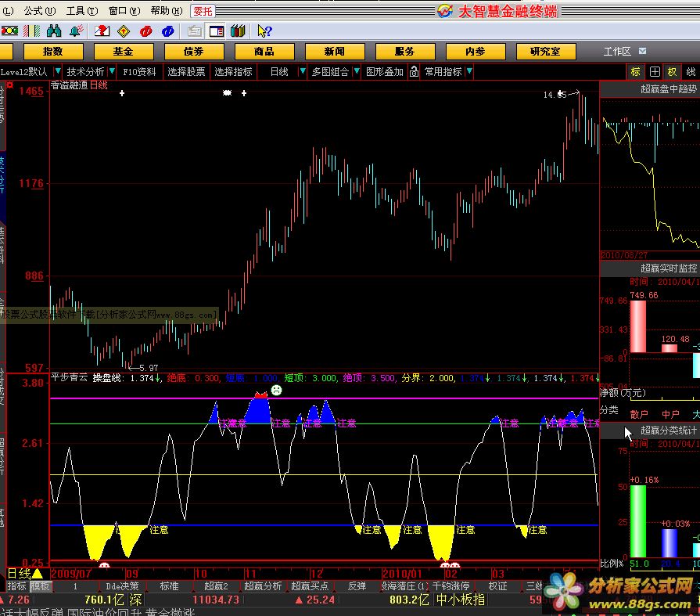Click the 超赢盘中趋势 panel header
The height and width of the screenshot is (616, 700).
(650, 89)
